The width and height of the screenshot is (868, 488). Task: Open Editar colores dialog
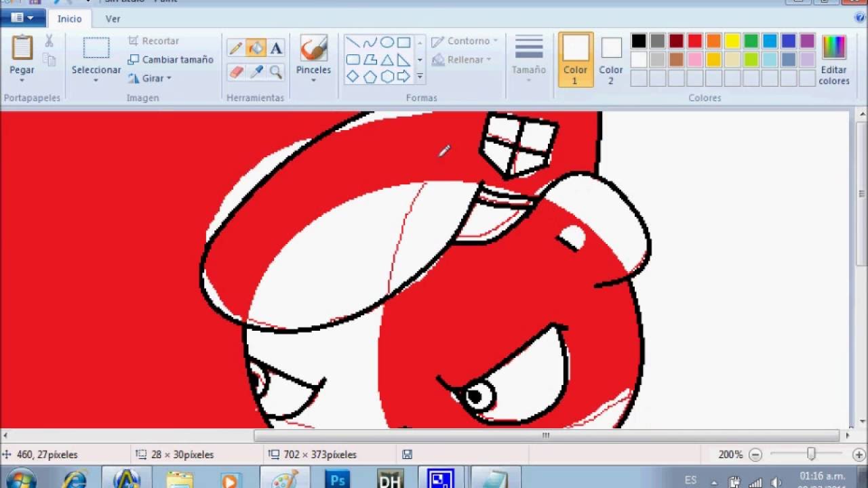[x=834, y=60]
